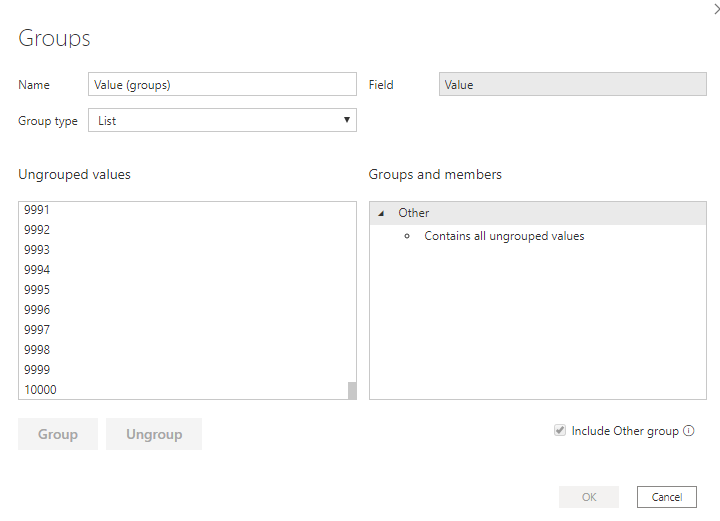Close the Groups dialog with X
The image size is (720, 521).
point(717,9)
